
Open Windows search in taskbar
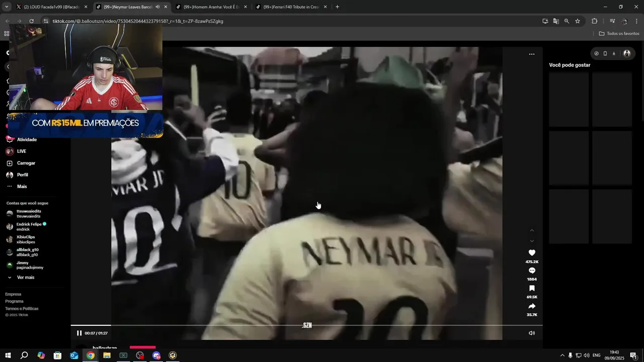coord(24,355)
